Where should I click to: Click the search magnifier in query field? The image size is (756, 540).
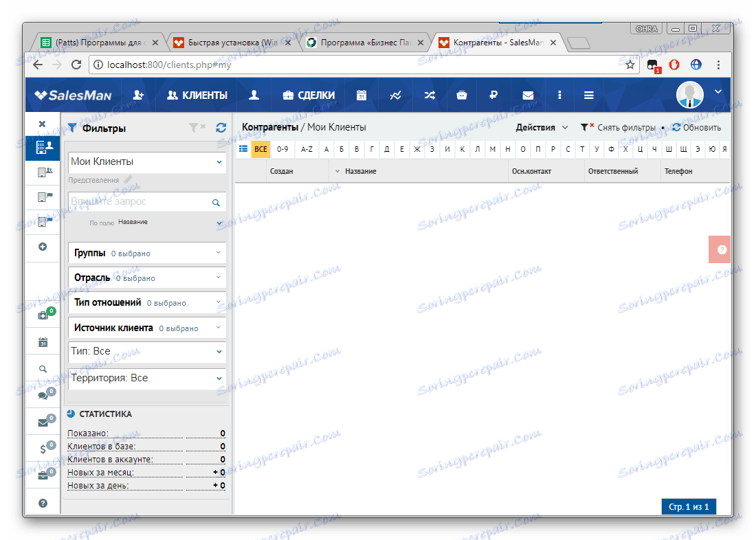click(x=216, y=203)
